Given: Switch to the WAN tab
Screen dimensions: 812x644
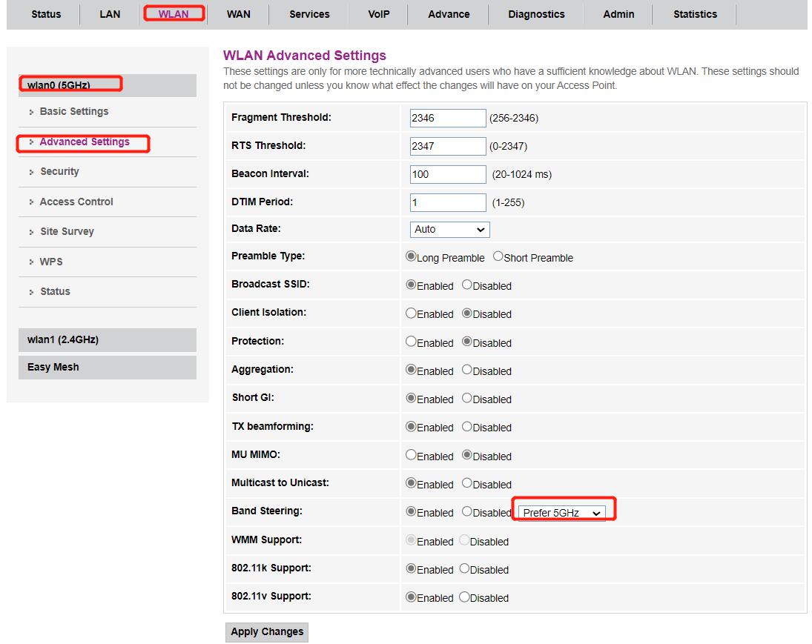Looking at the screenshot, I should click(x=238, y=14).
